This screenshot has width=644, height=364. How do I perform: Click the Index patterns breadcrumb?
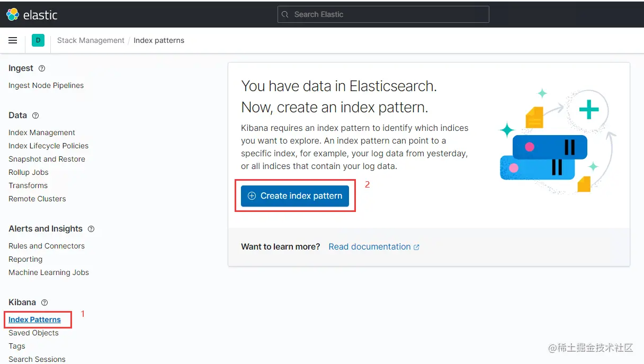pos(159,40)
